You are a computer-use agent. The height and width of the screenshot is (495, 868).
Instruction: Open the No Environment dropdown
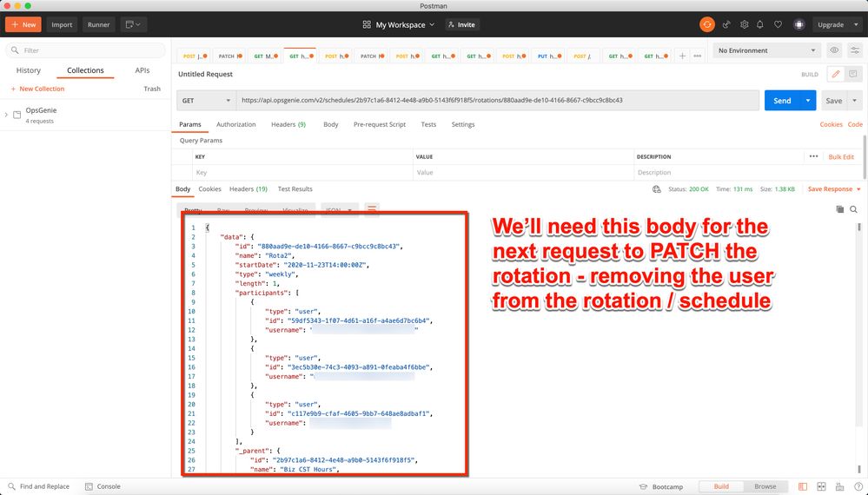tap(766, 50)
